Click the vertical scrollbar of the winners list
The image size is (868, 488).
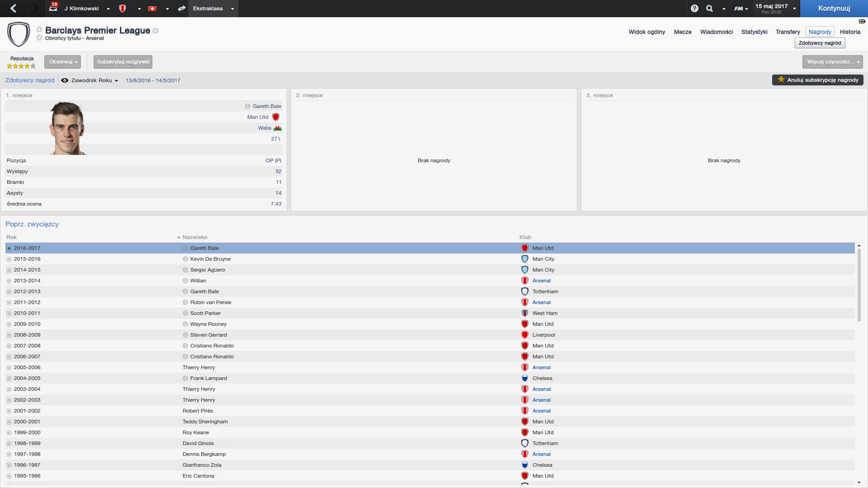tap(859, 285)
